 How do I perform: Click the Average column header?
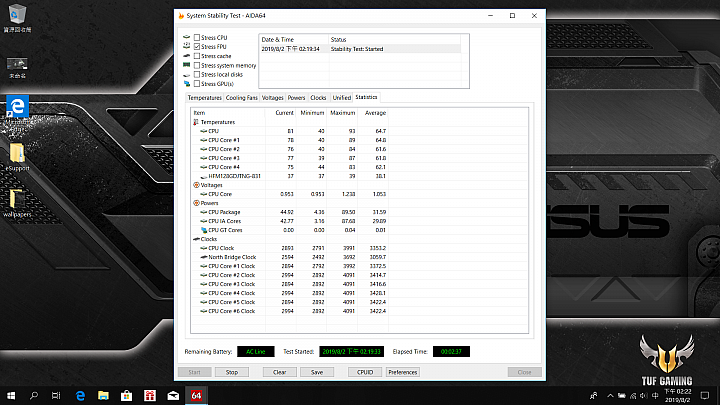[373, 113]
